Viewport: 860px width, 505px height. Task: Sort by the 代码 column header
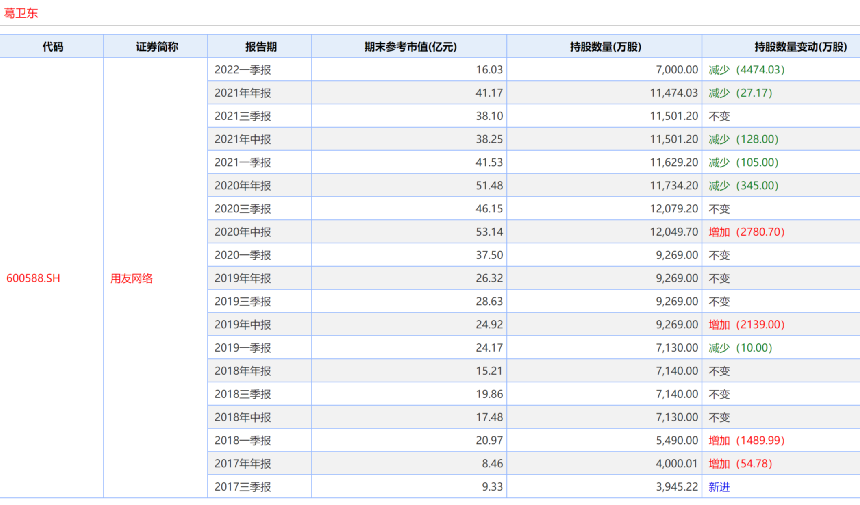(52, 46)
